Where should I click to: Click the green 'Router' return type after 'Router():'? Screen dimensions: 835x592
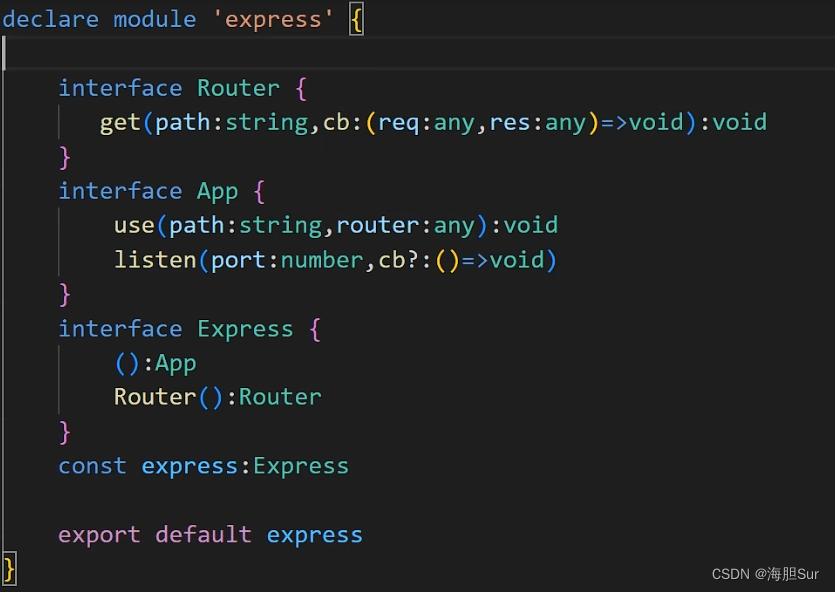click(x=280, y=397)
